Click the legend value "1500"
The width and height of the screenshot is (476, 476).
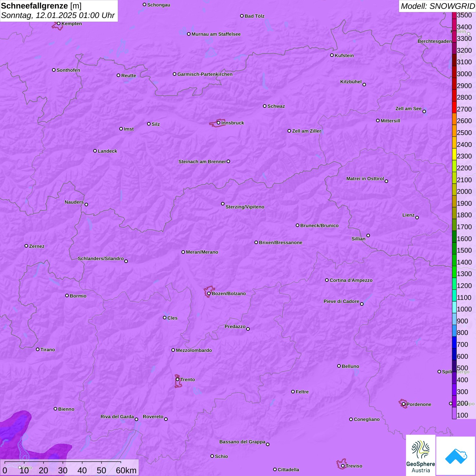464,250
